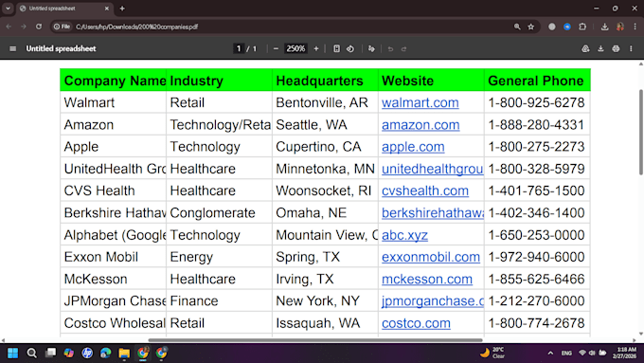The width and height of the screenshot is (644, 363).
Task: Reload the current page
Action: point(39,27)
